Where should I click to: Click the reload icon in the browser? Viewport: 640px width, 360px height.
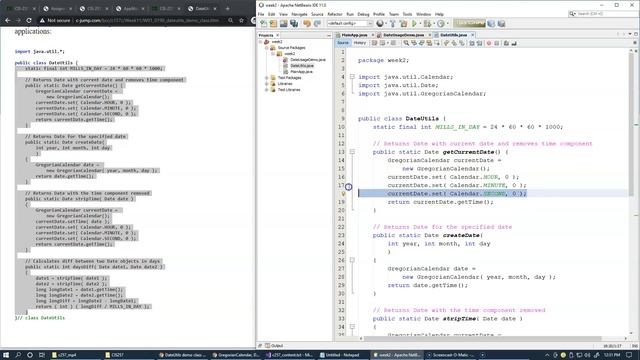pyautogui.click(x=29, y=20)
